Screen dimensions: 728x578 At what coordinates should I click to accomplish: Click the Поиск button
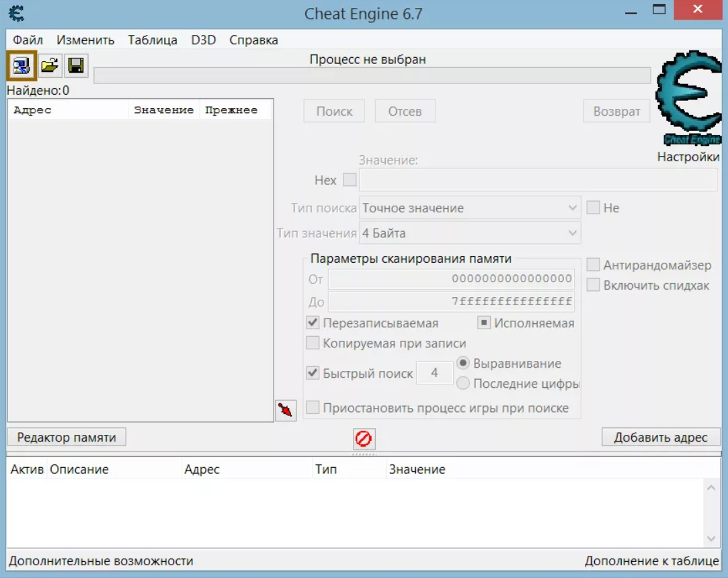pyautogui.click(x=334, y=111)
